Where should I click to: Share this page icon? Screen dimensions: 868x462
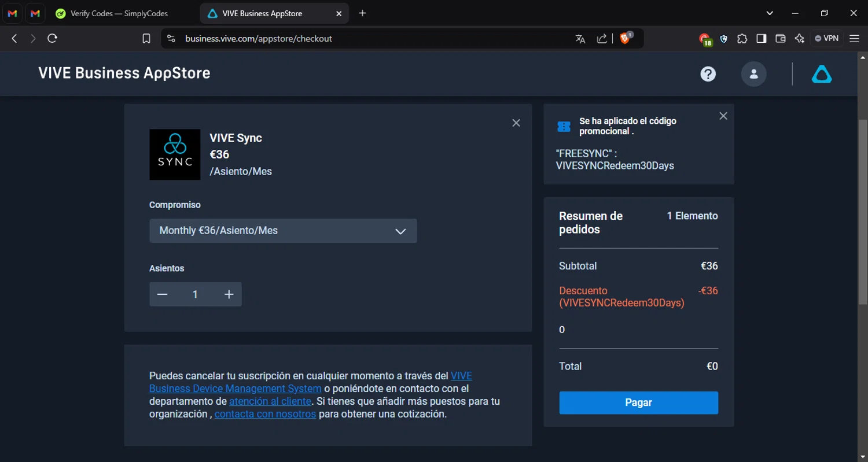[602, 39]
